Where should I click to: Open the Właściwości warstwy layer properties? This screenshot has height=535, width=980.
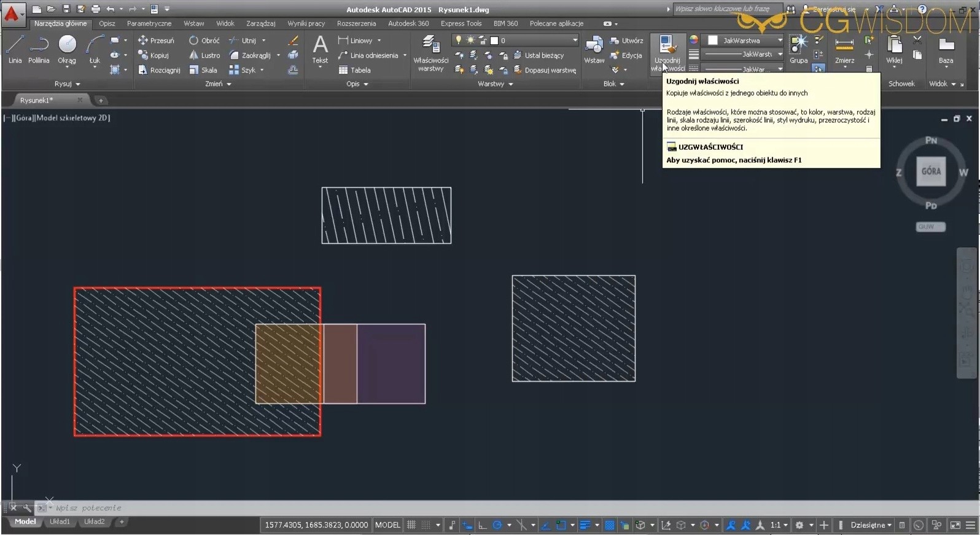(x=430, y=53)
